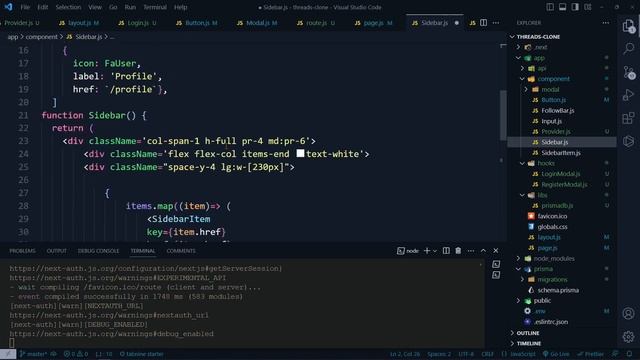This screenshot has width=640, height=360.
Task: Click the remote window indicator
Action: (8, 354)
